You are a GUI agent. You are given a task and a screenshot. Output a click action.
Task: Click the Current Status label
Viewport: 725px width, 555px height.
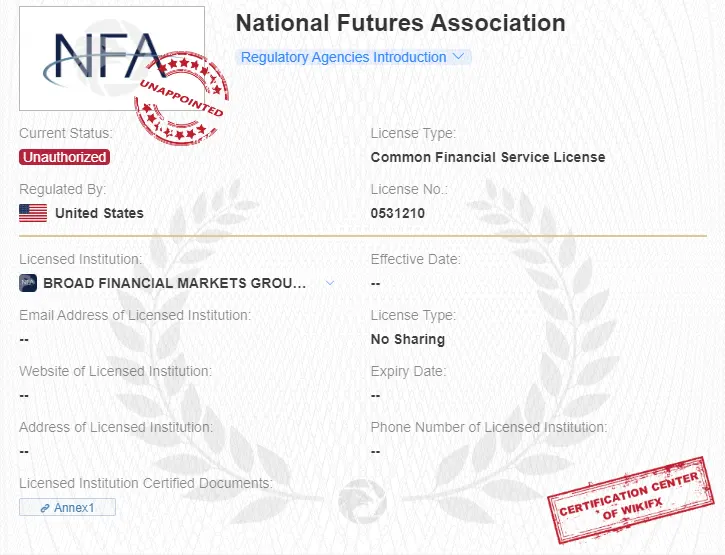tap(66, 133)
